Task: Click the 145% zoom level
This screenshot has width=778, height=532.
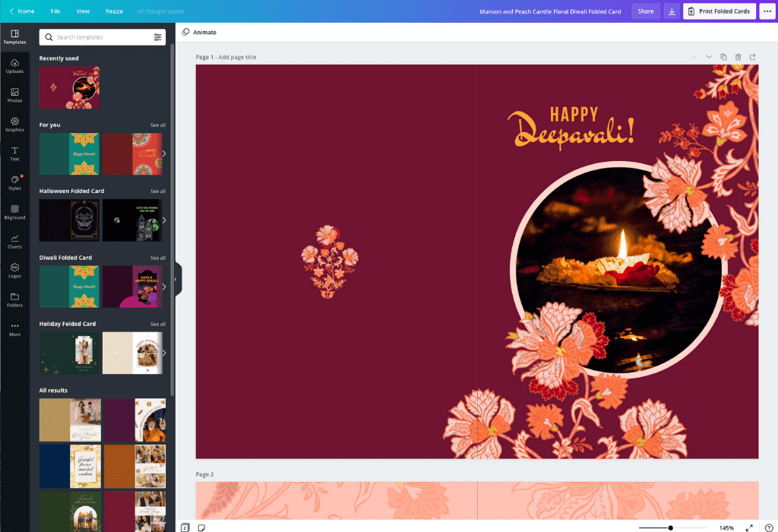Action: tap(726, 528)
